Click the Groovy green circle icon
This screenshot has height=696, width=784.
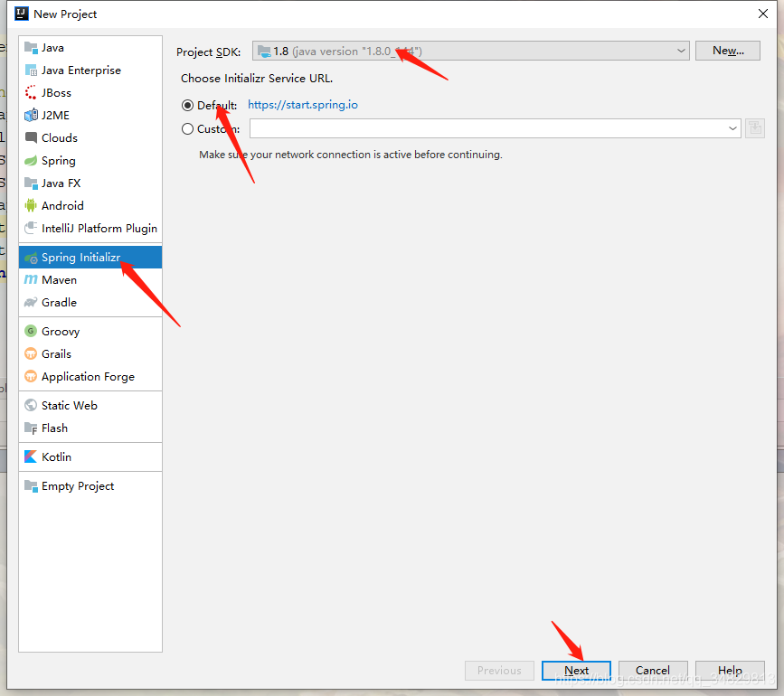point(31,331)
